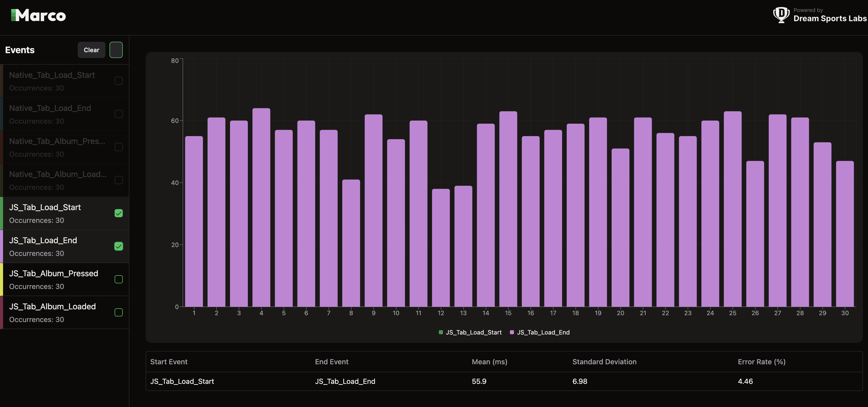The height and width of the screenshot is (407, 868).
Task: Click the shortest bar at iteration 12
Action: pyautogui.click(x=441, y=248)
